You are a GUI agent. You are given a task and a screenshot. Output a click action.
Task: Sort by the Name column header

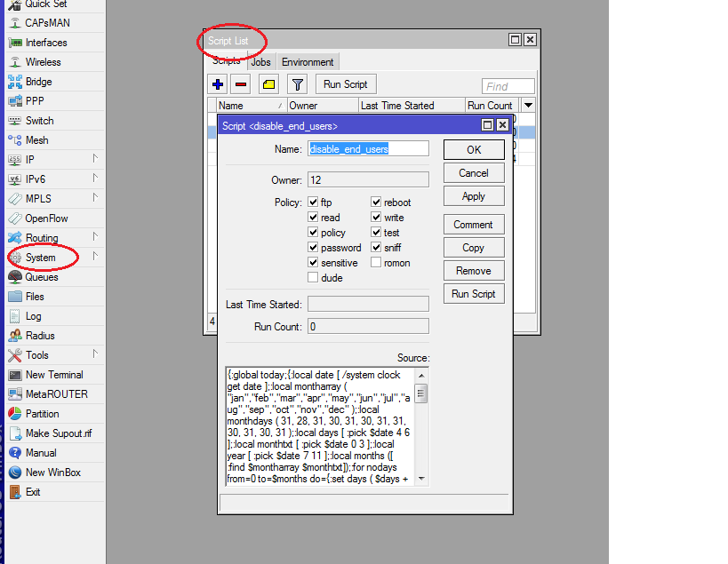click(x=252, y=106)
